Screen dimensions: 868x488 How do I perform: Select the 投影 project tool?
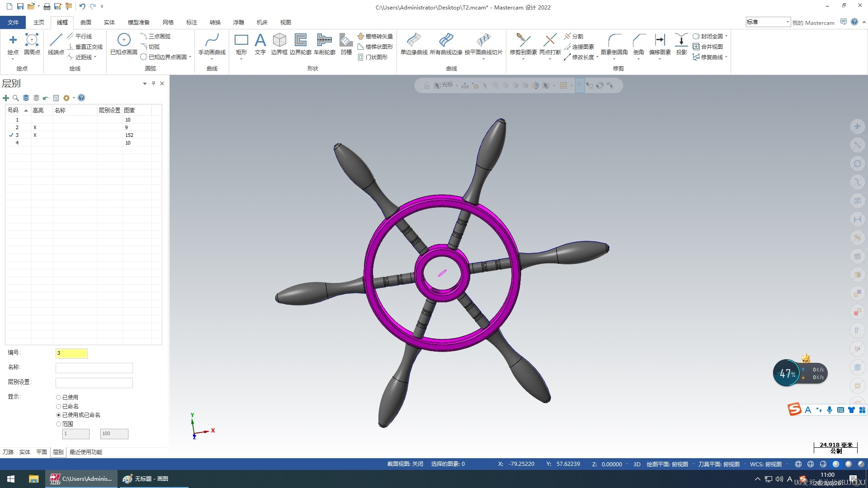tap(682, 44)
